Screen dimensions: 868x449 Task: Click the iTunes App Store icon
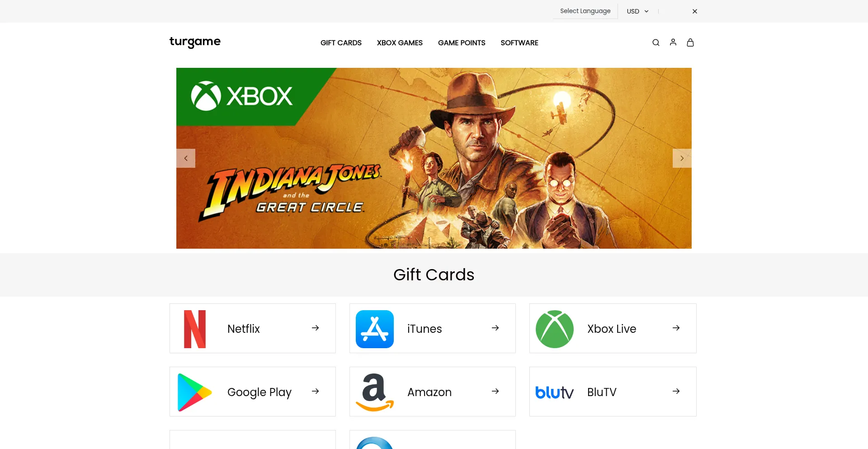pyautogui.click(x=374, y=329)
